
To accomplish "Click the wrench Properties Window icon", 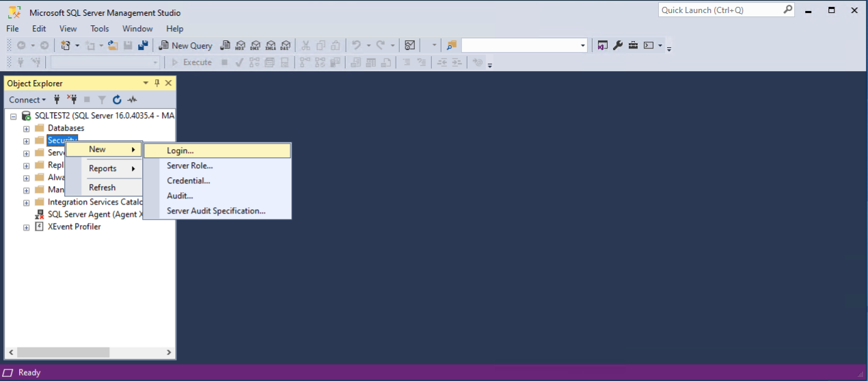I will (617, 45).
